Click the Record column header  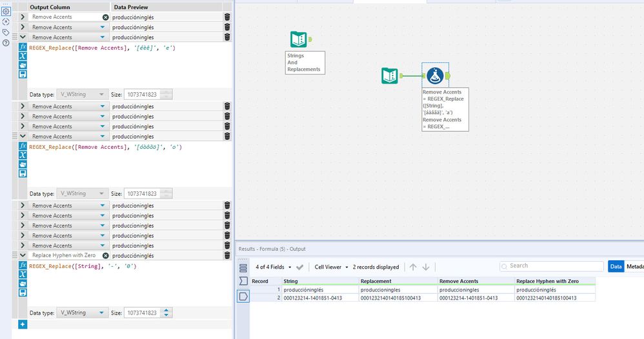coord(266,281)
